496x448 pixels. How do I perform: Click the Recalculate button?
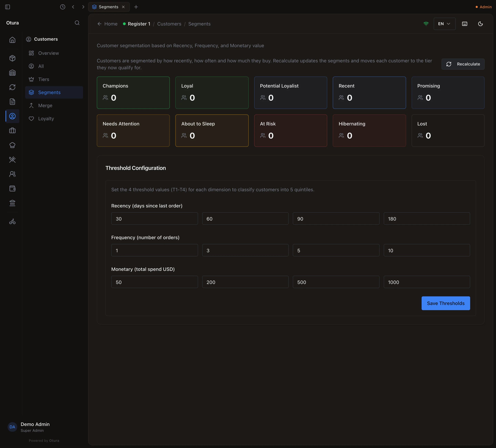(x=463, y=64)
